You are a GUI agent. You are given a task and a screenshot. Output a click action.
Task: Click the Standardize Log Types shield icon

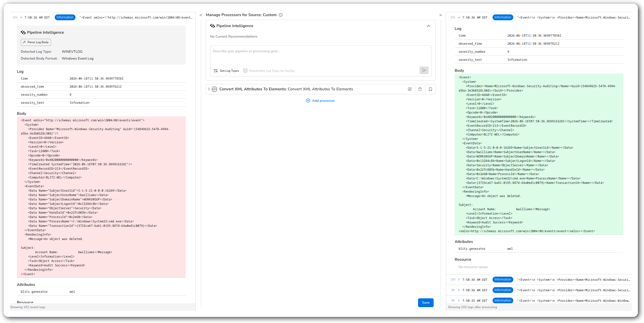point(245,71)
